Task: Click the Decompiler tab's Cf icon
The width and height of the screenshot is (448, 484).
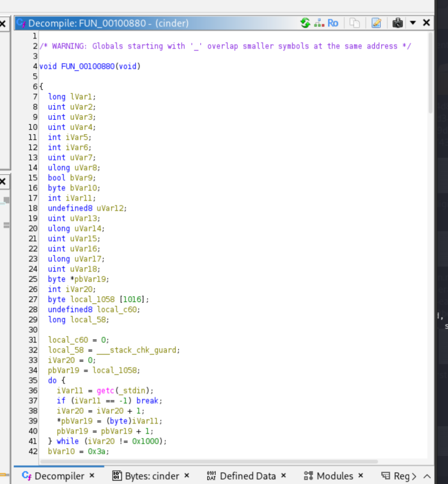Action: pos(27,476)
